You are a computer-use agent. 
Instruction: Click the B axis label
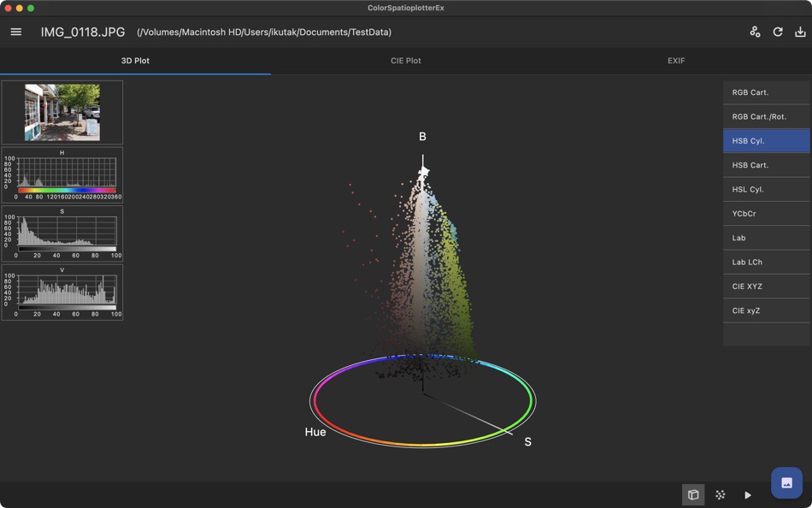(422, 136)
